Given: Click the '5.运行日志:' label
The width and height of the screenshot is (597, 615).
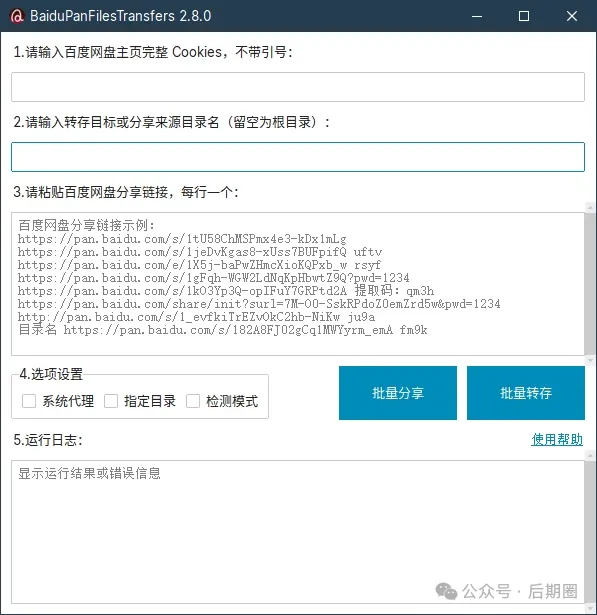Looking at the screenshot, I should [48, 440].
